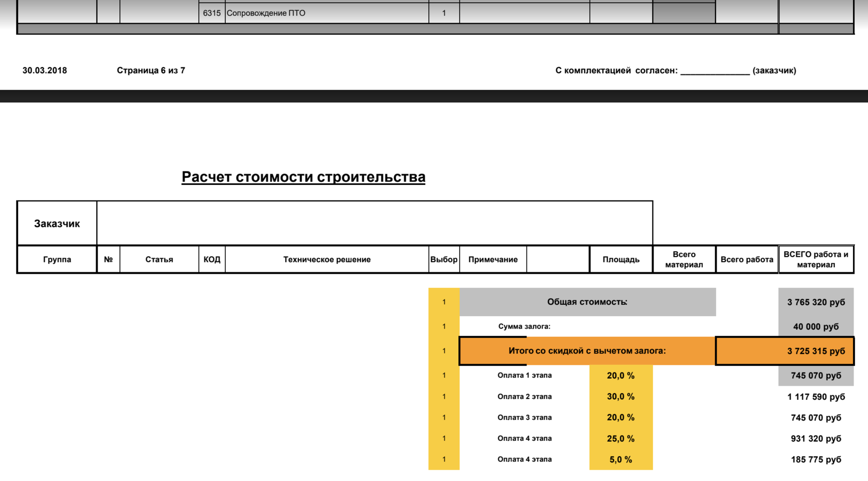Viewport: 868px width, 481px height.
Task: Select the 'Примечание' column header
Action: (x=493, y=259)
